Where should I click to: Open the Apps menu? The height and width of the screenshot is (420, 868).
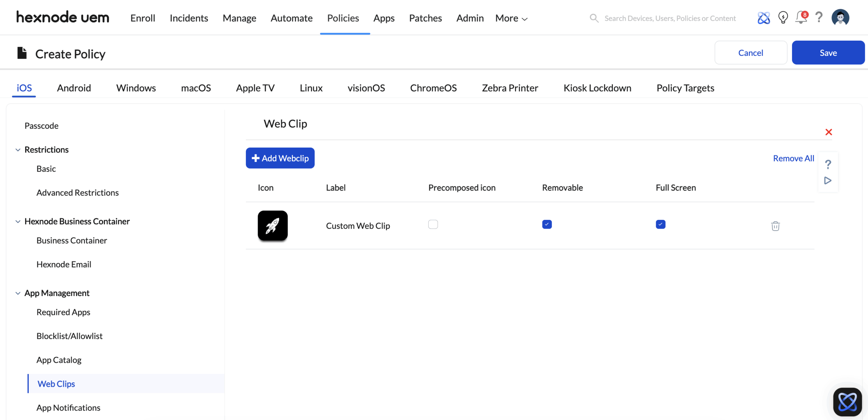pos(384,18)
